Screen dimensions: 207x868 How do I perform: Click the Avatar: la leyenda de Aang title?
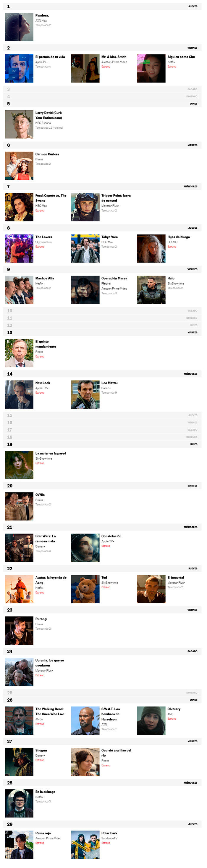[x=51, y=580]
